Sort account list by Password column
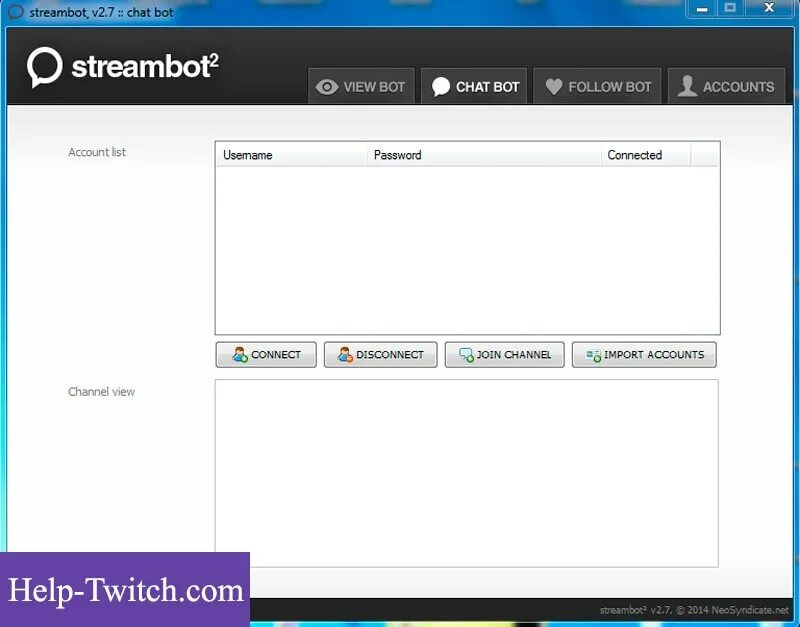This screenshot has width=800, height=627. click(484, 155)
